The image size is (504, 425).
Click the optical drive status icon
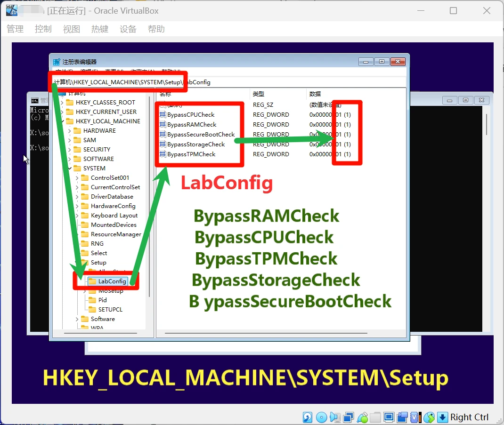pos(321,417)
